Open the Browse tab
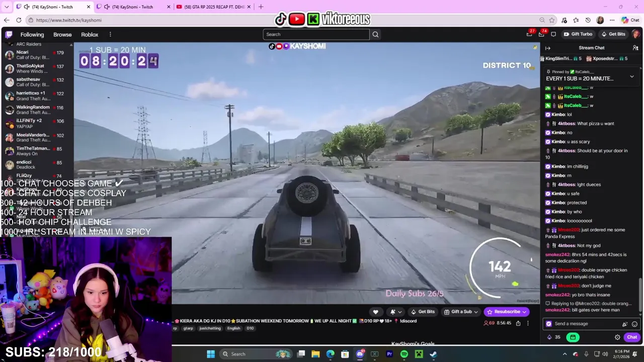 (62, 34)
